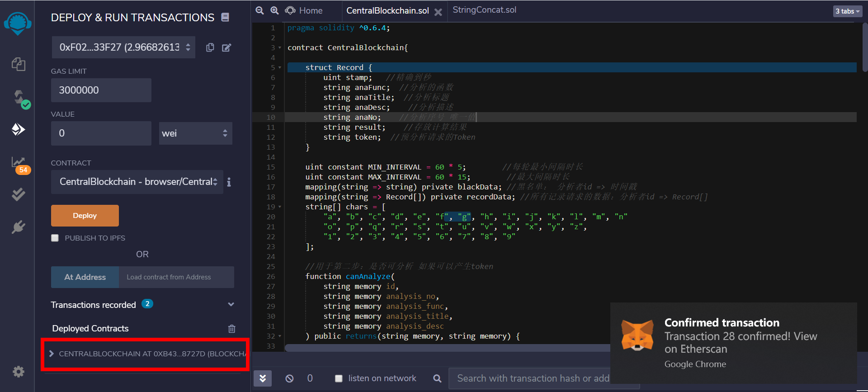Click Load contract from Address field
868x392 pixels.
coord(176,277)
